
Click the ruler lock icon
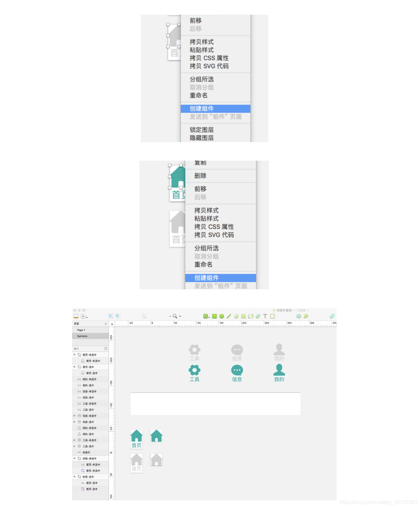point(112,324)
